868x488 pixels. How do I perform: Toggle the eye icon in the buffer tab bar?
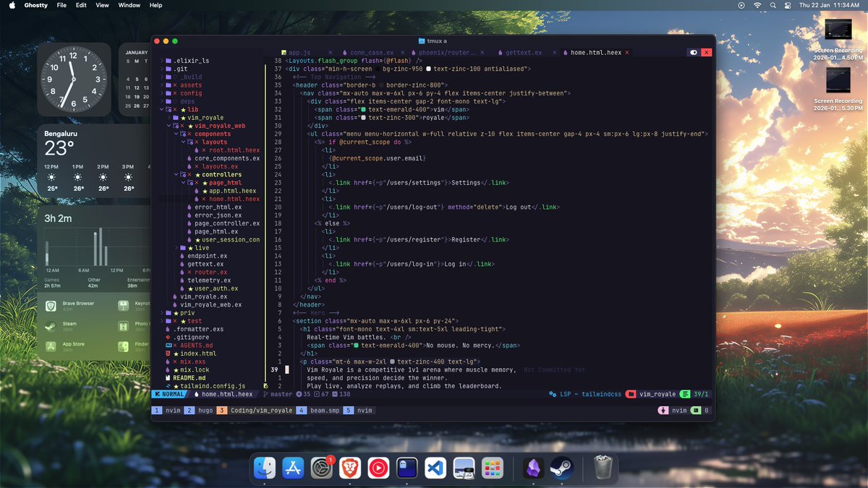tap(694, 51)
